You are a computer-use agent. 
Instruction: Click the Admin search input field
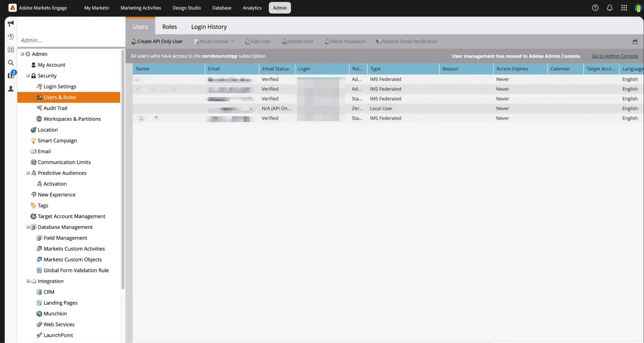(x=71, y=40)
